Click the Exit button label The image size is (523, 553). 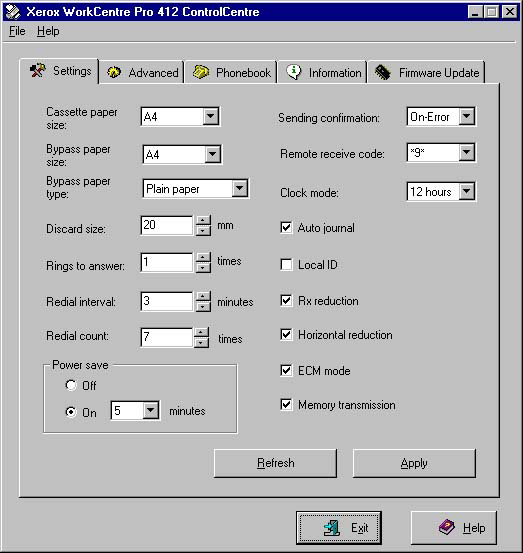pyautogui.click(x=359, y=528)
